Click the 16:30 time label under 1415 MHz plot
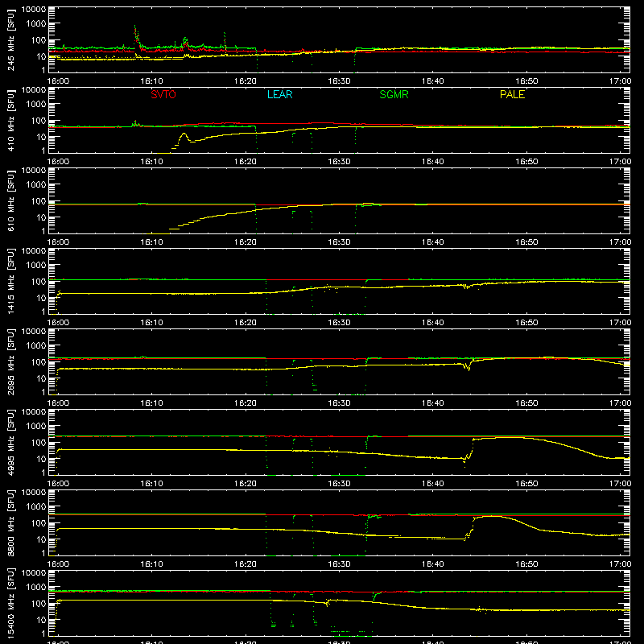This screenshot has width=644, height=644. tap(339, 323)
